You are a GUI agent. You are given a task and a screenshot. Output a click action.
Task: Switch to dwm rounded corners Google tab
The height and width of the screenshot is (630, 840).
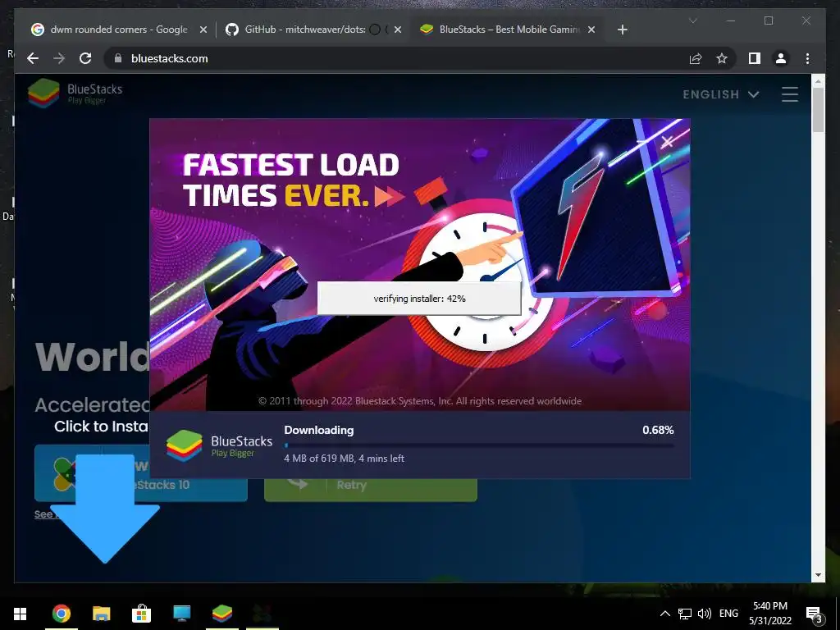pos(119,30)
